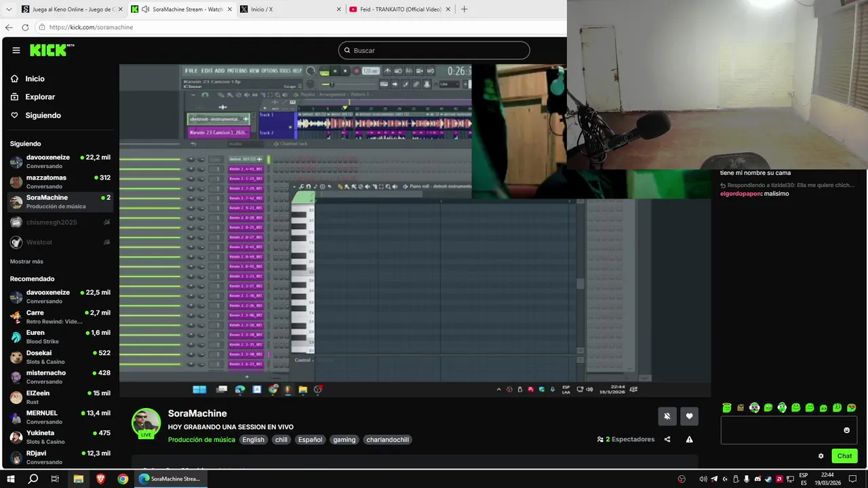
Task: Focus the Buscar search field
Action: coord(434,50)
